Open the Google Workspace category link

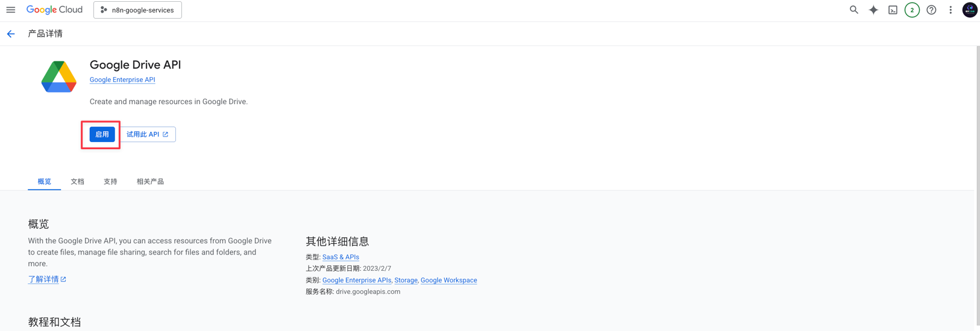[448, 280]
